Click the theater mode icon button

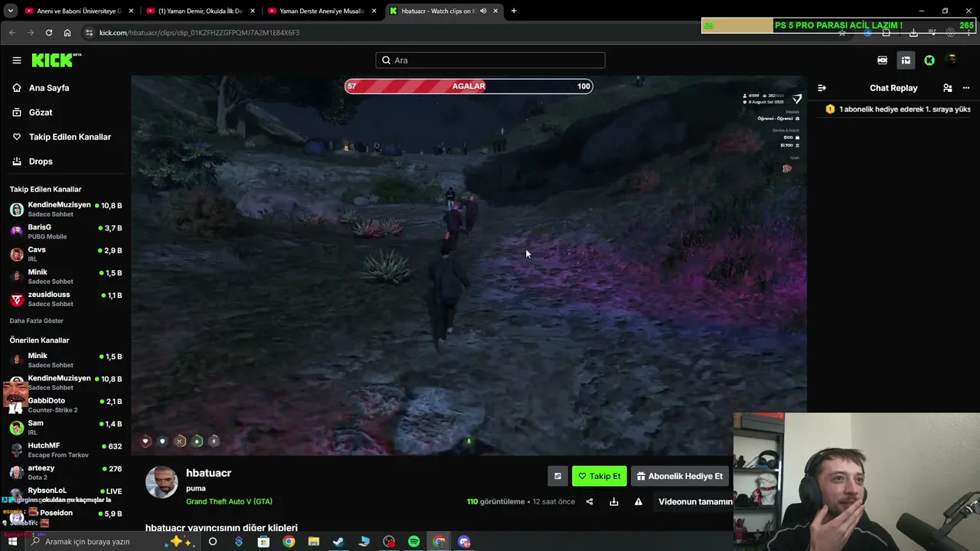coord(557,476)
